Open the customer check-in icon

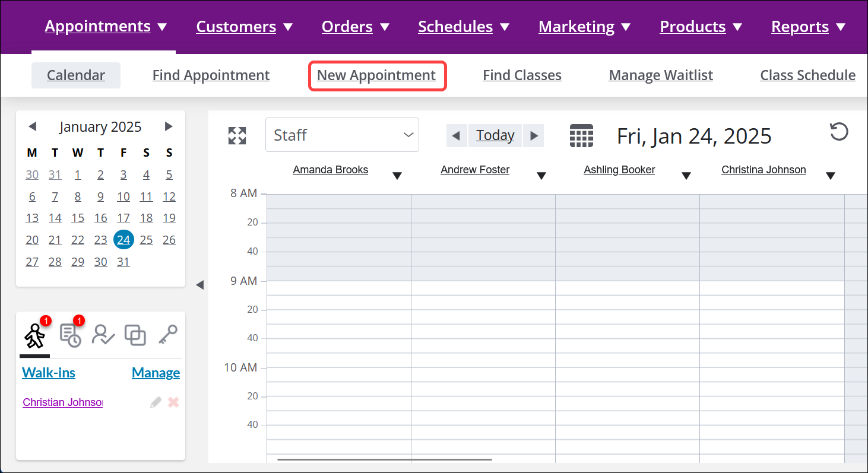tap(103, 335)
